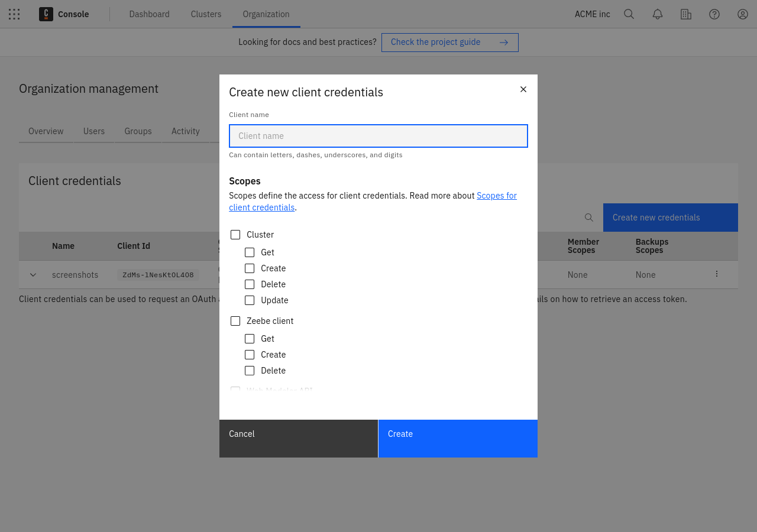Open the user profile avatar icon
The image size is (757, 532).
[743, 14]
